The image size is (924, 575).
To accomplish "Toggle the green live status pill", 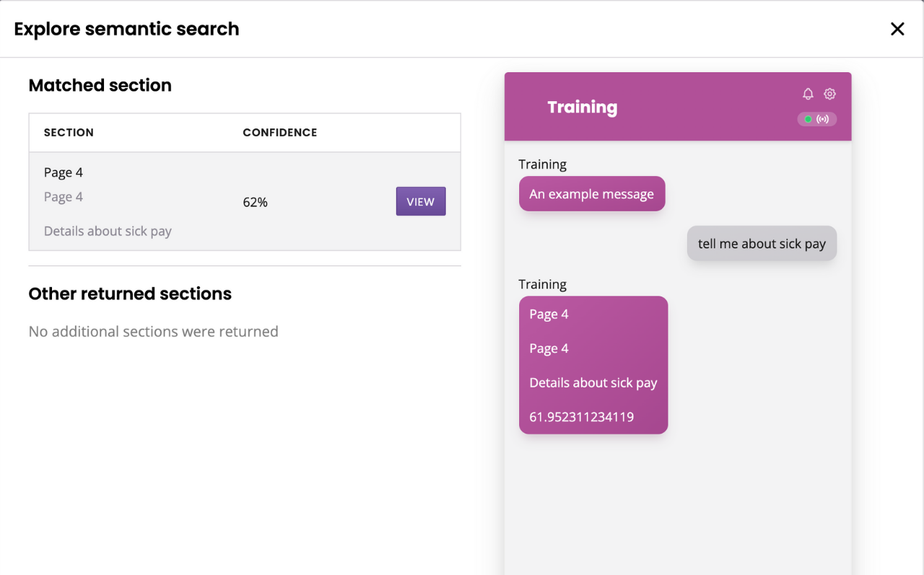I will pos(817,119).
